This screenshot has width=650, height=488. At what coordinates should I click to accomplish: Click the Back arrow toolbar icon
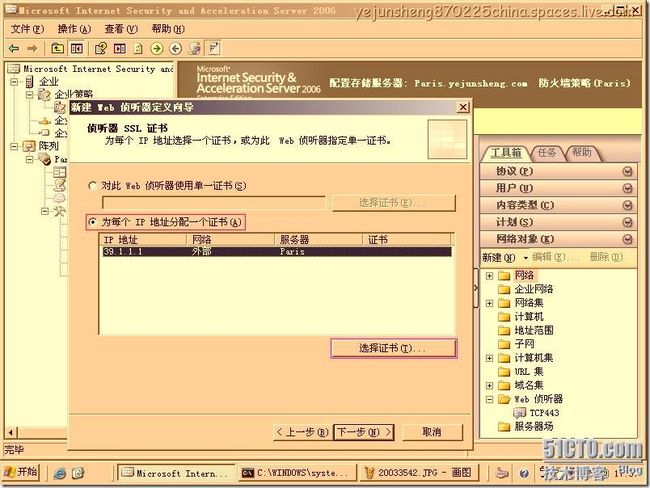pyautogui.click(x=14, y=49)
